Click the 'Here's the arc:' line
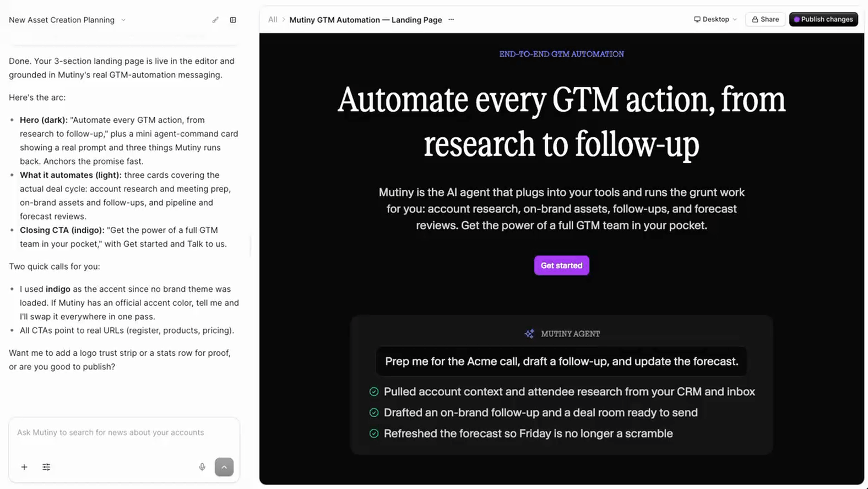The height and width of the screenshot is (489, 868). coord(37,97)
